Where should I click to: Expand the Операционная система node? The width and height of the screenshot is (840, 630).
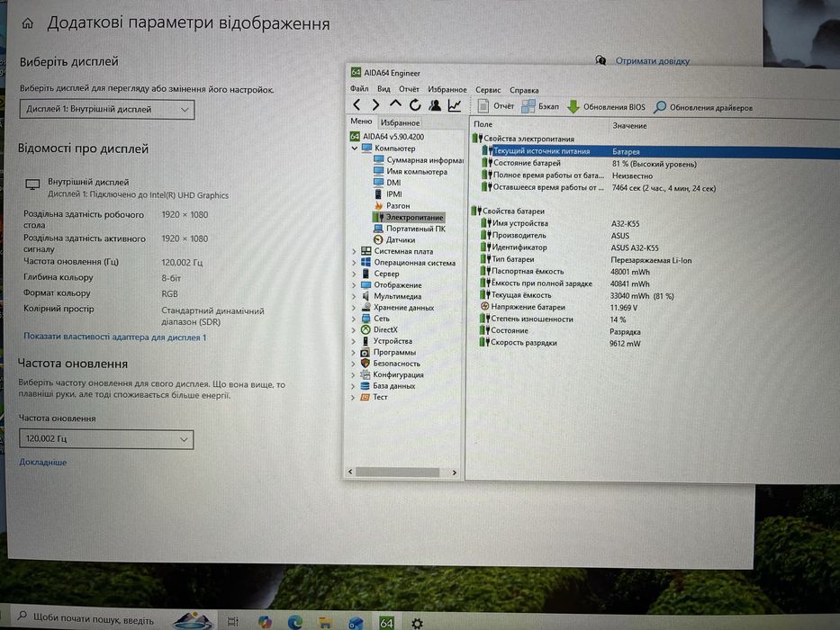pyautogui.click(x=354, y=263)
